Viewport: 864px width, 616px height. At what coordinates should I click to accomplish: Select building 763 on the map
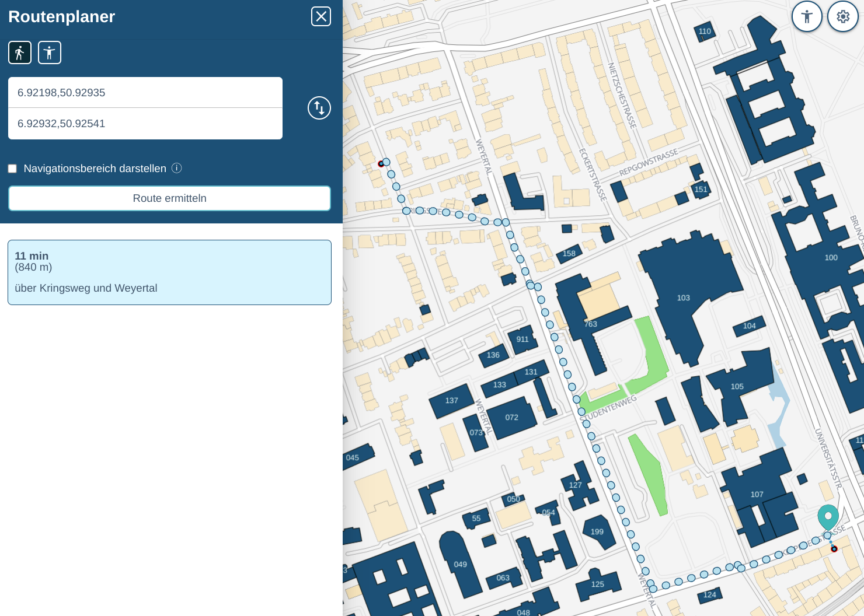(591, 324)
